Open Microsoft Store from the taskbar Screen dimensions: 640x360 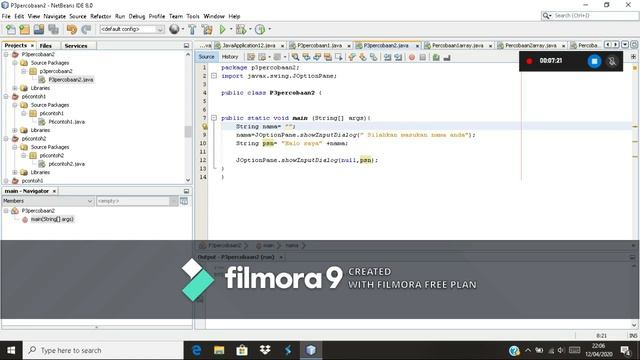click(242, 350)
